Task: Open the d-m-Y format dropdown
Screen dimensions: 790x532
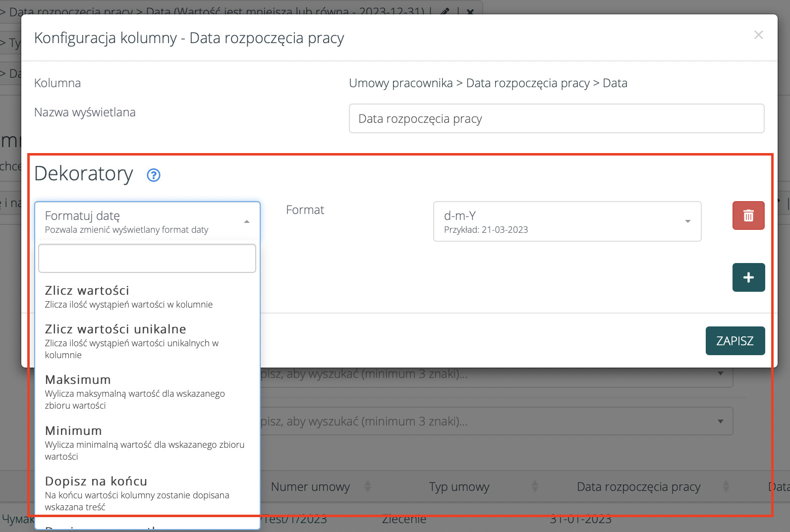Action: 566,221
